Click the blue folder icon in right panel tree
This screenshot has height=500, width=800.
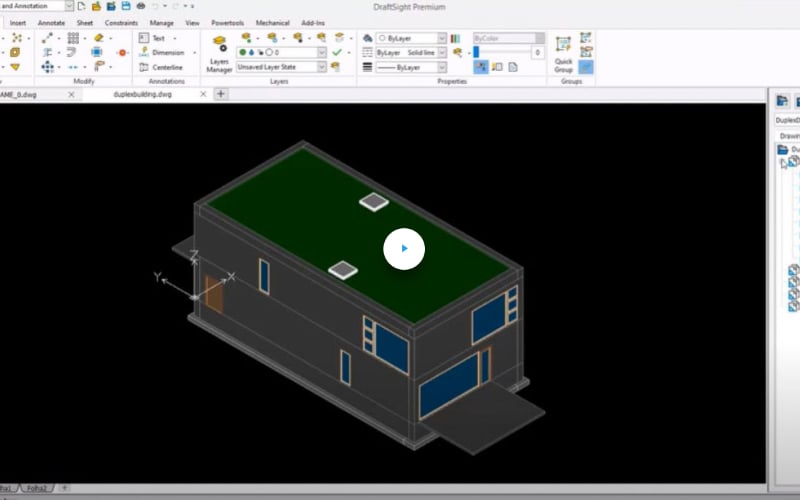tap(783, 149)
